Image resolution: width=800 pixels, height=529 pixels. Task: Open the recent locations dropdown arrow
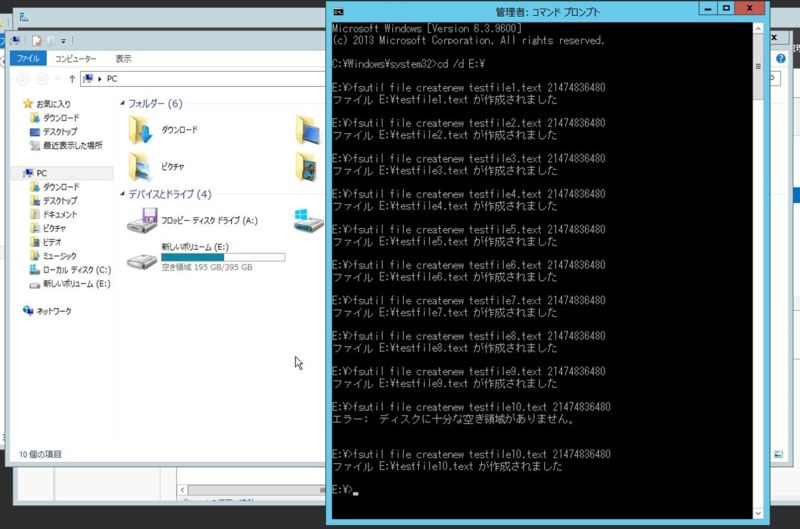pyautogui.click(x=58, y=78)
